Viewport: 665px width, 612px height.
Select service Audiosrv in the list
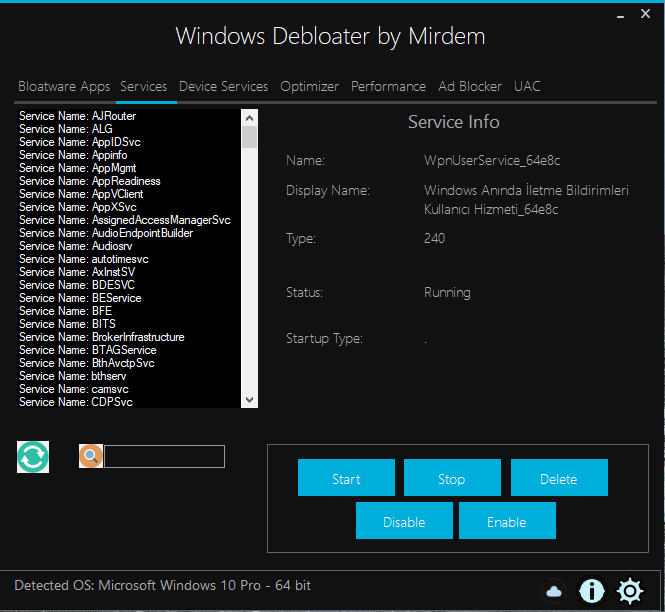click(x=129, y=246)
